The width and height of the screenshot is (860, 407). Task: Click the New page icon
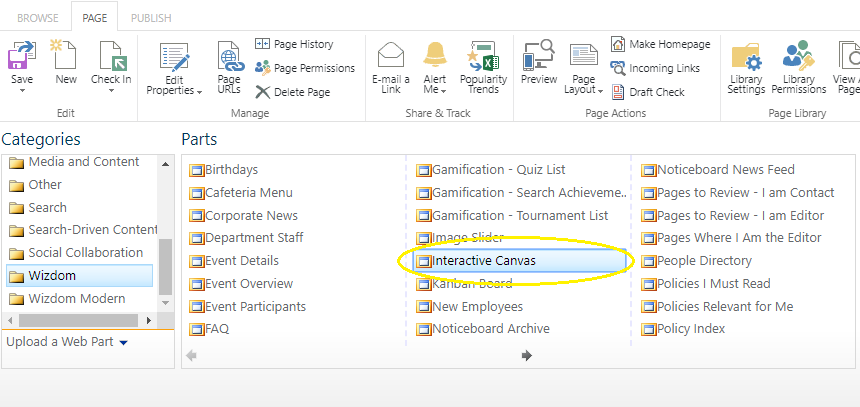coord(66,57)
